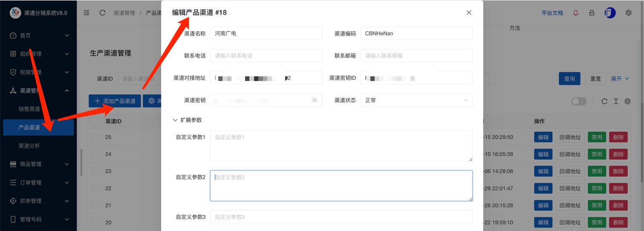The image size is (644, 231).
Task: Click the lock screen icon
Action: tap(592, 13)
